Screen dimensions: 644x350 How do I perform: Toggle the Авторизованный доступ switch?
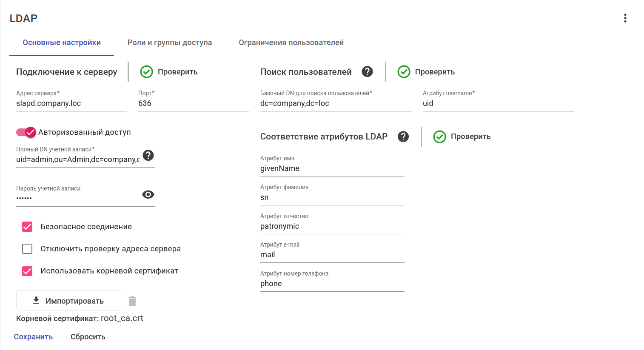26,132
